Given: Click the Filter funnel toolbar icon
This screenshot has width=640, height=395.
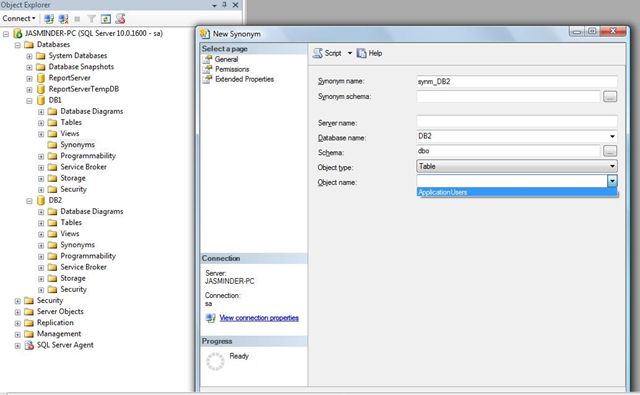Looking at the screenshot, I should 92,19.
